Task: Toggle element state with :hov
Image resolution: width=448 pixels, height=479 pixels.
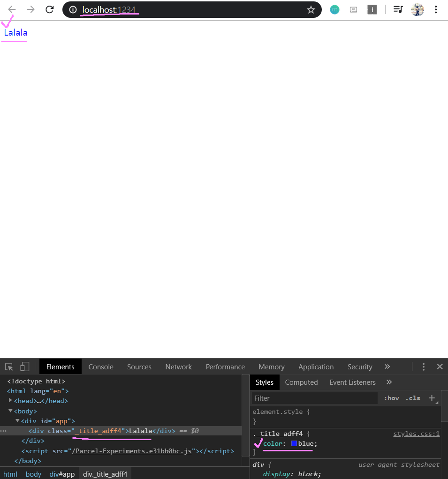Action: pos(391,398)
